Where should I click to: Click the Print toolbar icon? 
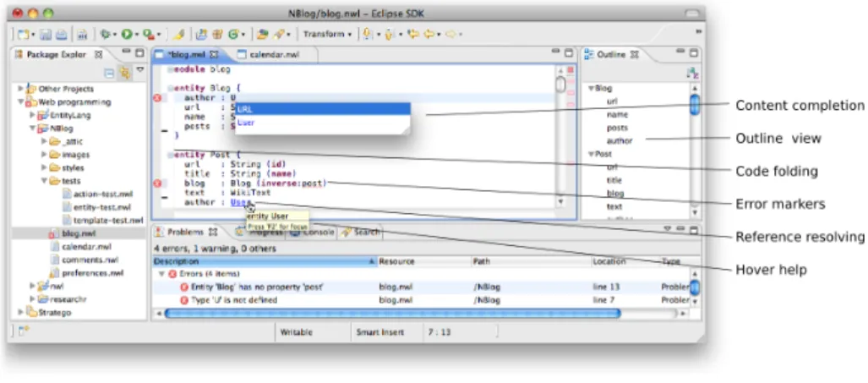pyautogui.click(x=61, y=35)
